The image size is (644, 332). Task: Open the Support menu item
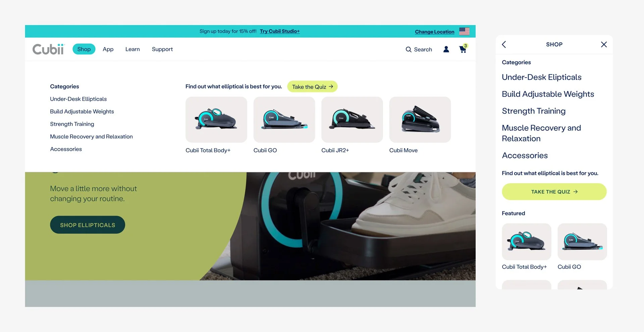click(162, 49)
